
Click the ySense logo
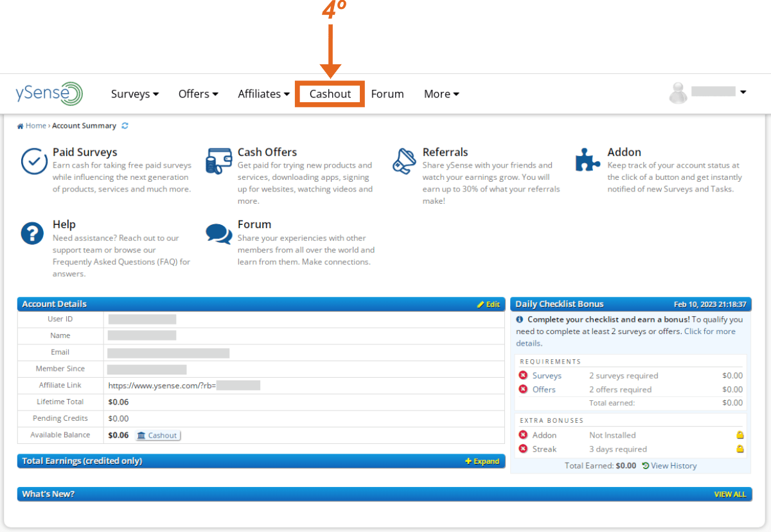(49, 94)
